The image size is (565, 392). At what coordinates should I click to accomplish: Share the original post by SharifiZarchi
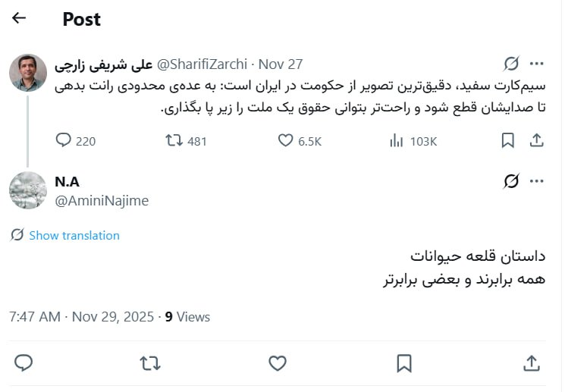tap(536, 140)
